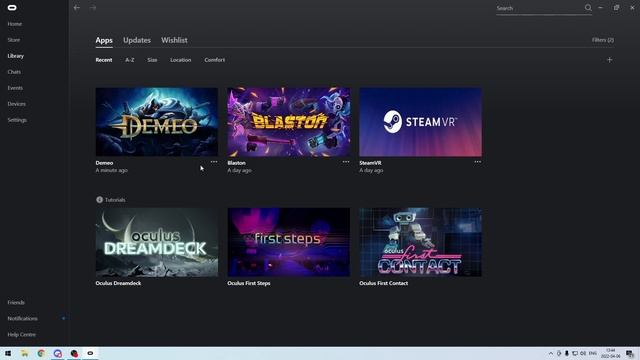The image size is (640, 360).
Task: Open the Store in sidebar
Action: coord(14,40)
